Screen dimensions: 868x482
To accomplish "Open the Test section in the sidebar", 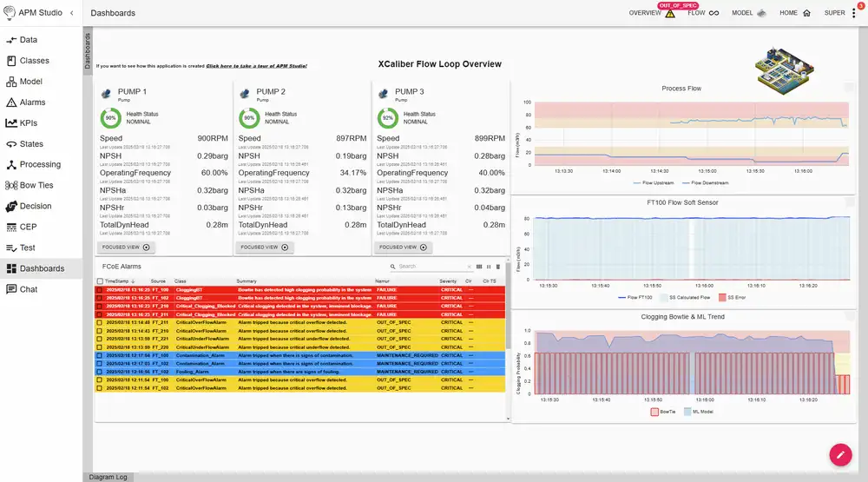I will tap(21, 248).
